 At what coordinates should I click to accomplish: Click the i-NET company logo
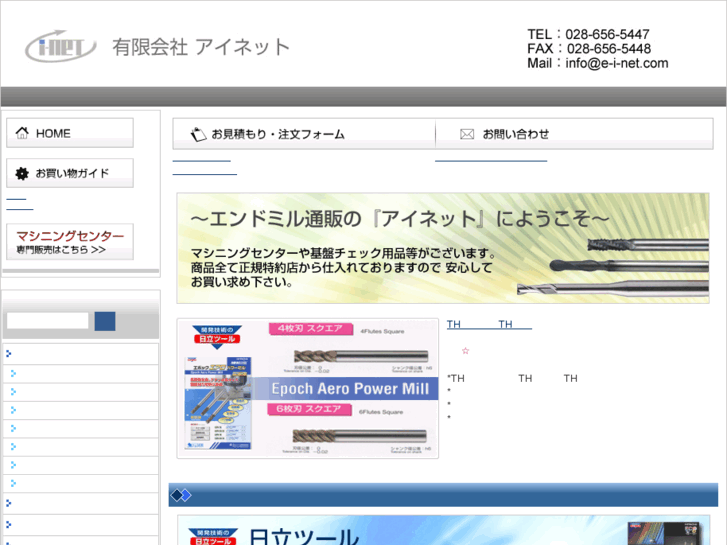pyautogui.click(x=60, y=46)
